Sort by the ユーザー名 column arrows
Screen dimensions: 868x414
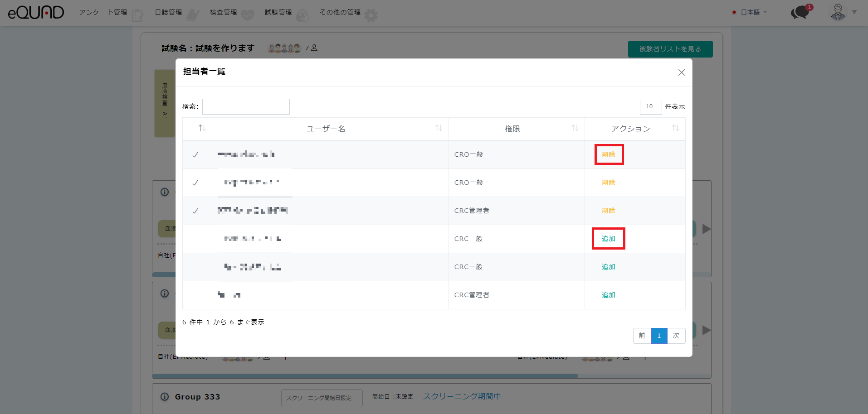439,128
